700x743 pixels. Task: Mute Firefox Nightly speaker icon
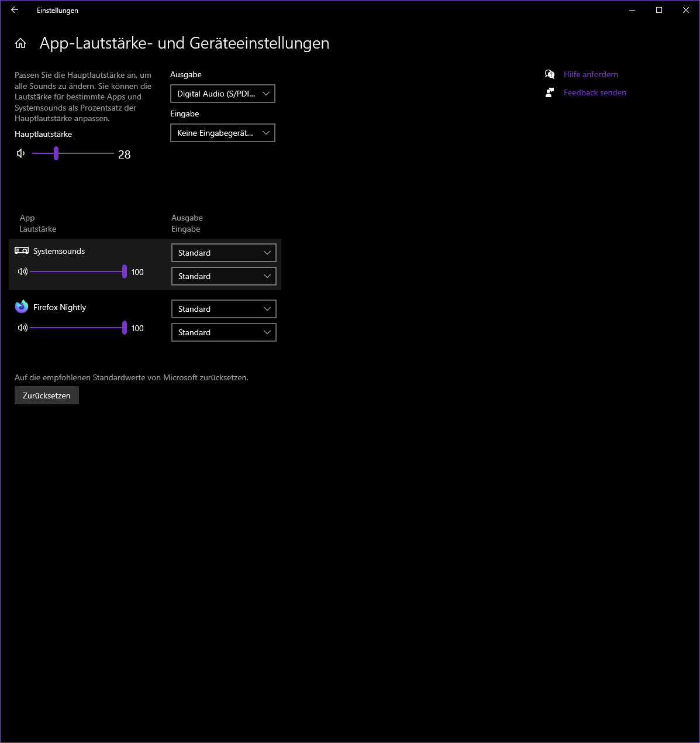pyautogui.click(x=23, y=328)
